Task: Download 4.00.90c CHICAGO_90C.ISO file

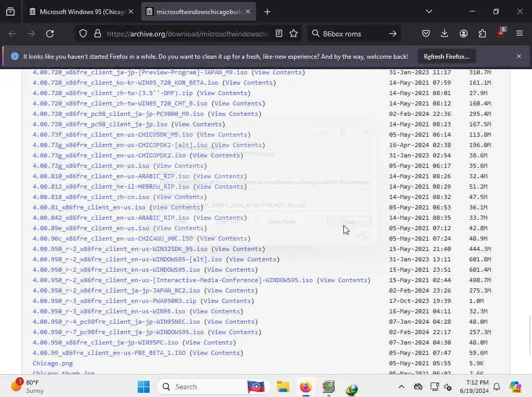Action: click(x=113, y=239)
